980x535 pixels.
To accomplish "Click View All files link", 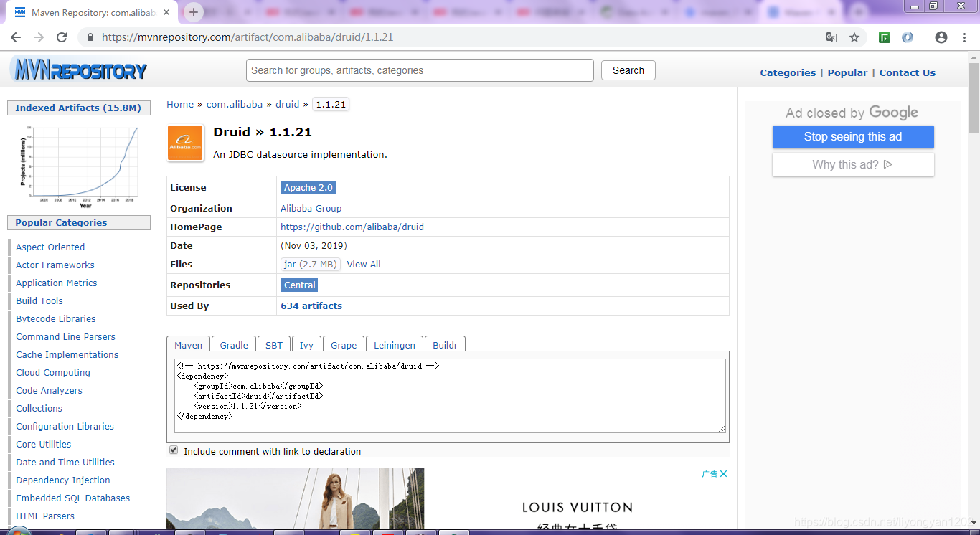I will click(x=364, y=264).
